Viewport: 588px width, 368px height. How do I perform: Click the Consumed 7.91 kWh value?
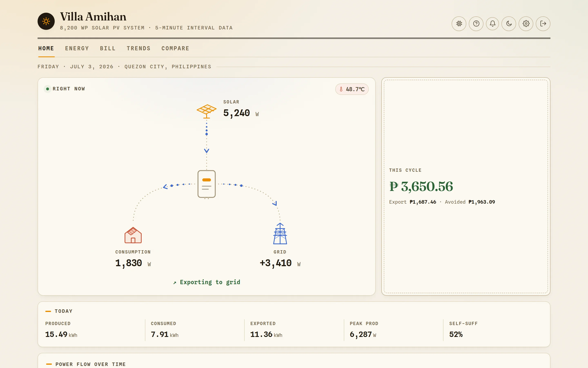tap(165, 335)
